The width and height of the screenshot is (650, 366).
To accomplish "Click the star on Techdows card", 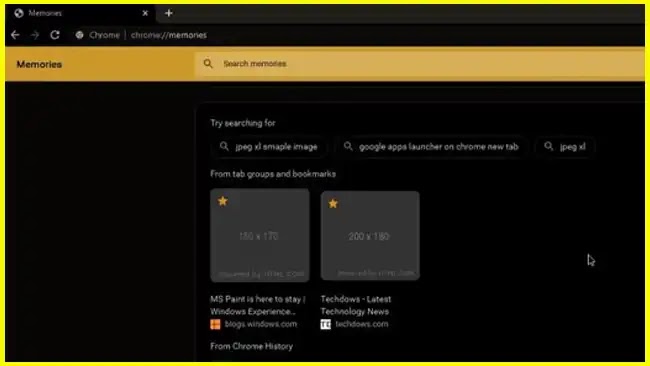I will click(x=333, y=204).
